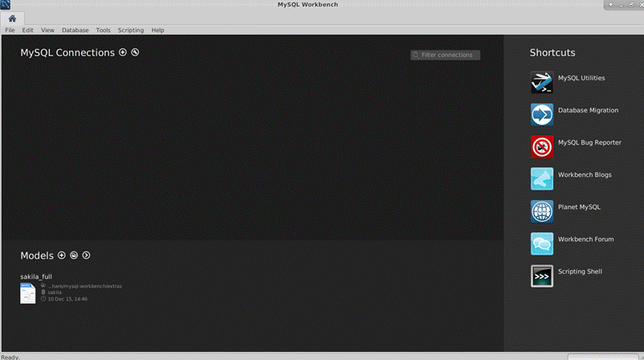Click the Workbench Blogs label
Screen dimensions: 644x360
click(585, 174)
